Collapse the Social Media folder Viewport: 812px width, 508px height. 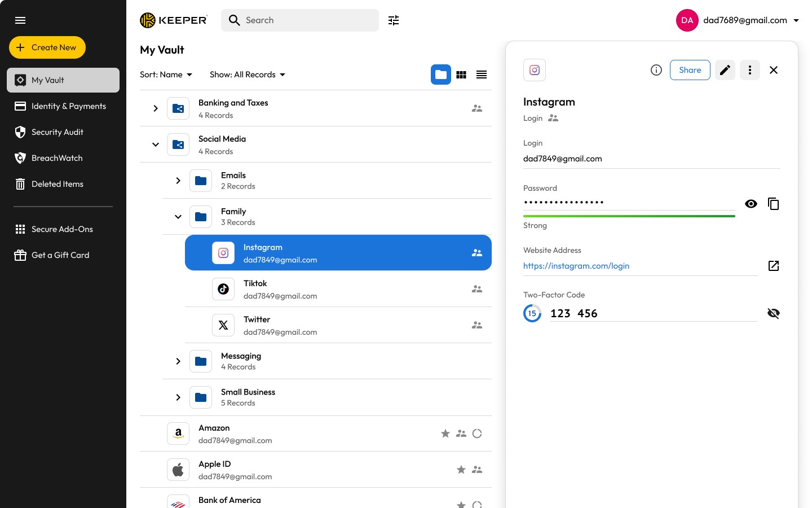[x=156, y=144]
